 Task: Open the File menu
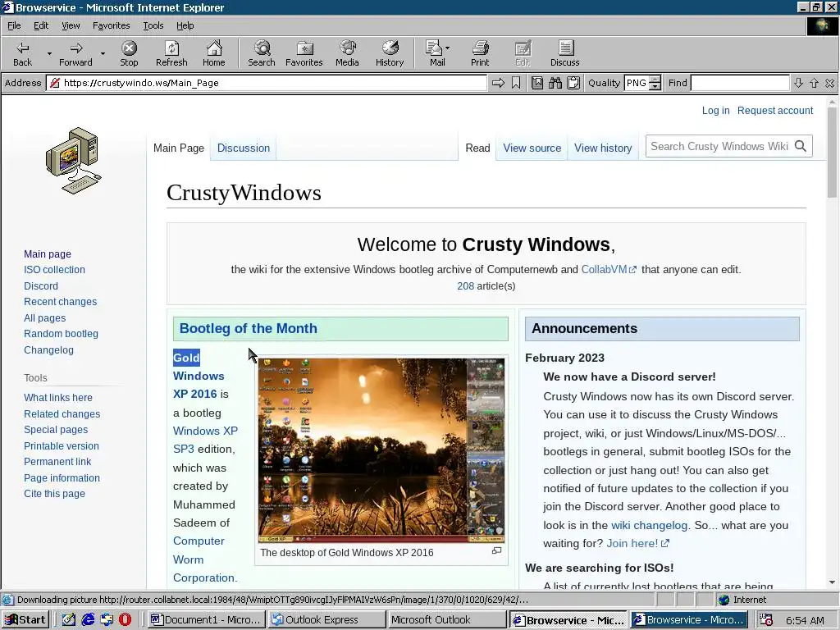point(14,25)
